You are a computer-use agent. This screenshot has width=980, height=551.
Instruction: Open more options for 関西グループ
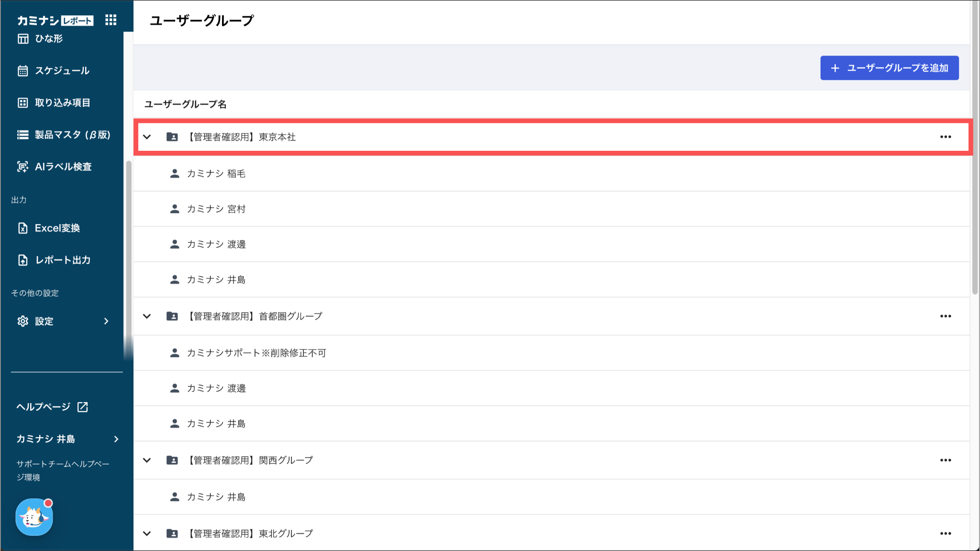click(x=945, y=460)
